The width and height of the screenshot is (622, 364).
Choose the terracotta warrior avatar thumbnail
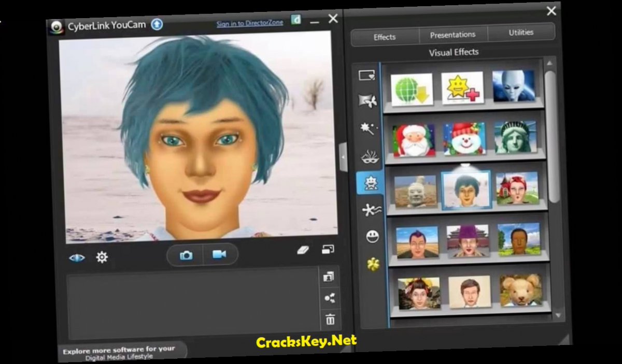coord(416,192)
